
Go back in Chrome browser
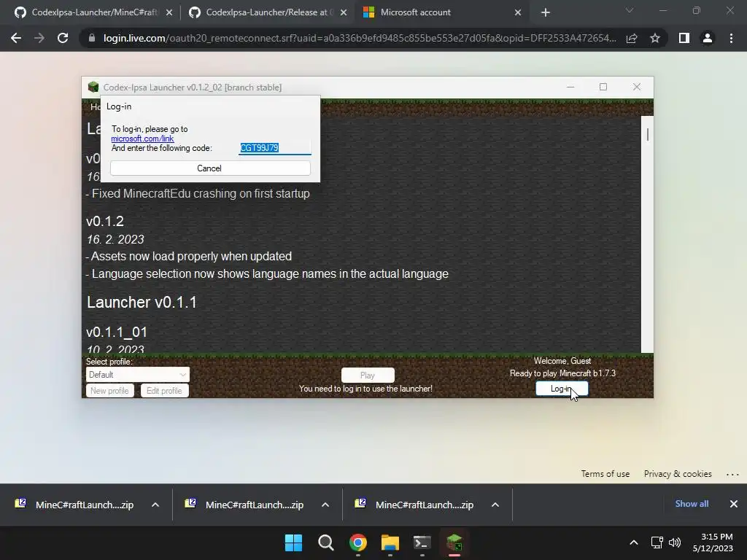pyautogui.click(x=16, y=38)
